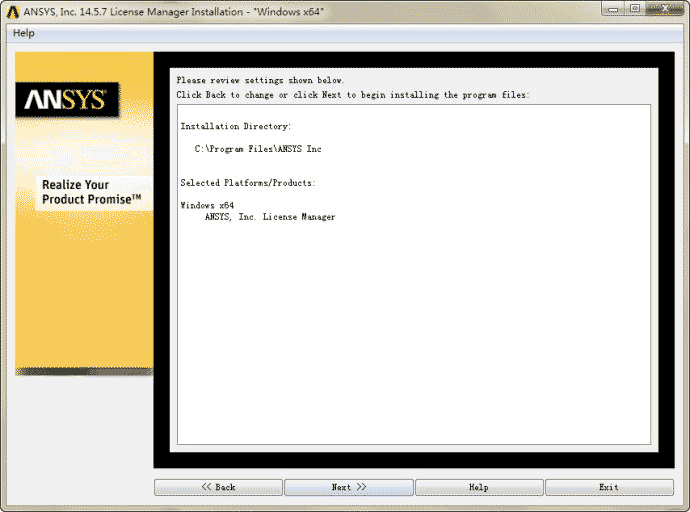Click the 'Click Back to change' instruction line

[x=352, y=95]
